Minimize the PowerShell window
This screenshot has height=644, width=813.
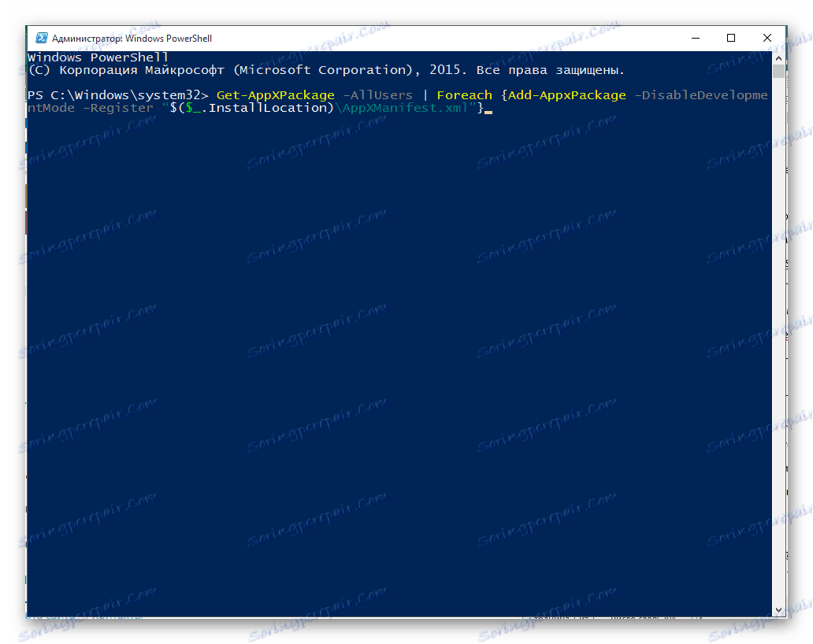[694, 37]
